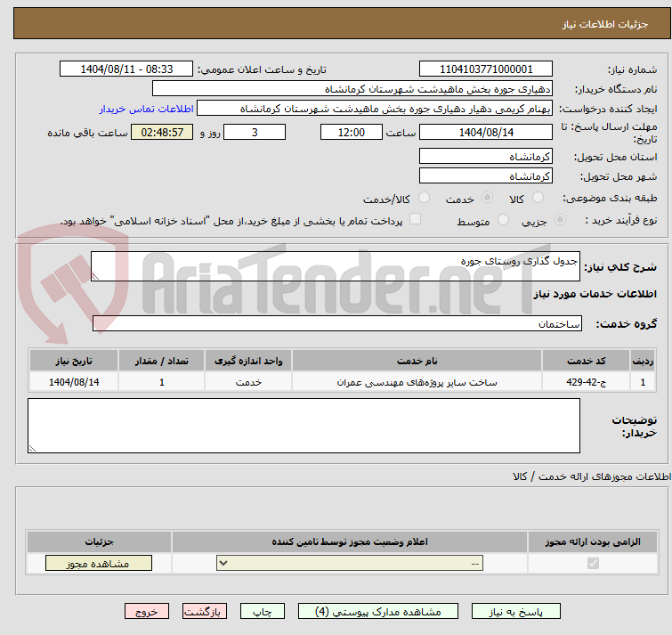672x635 pixels.
Task: Click the 'خروج' exit button
Action: tap(147, 612)
